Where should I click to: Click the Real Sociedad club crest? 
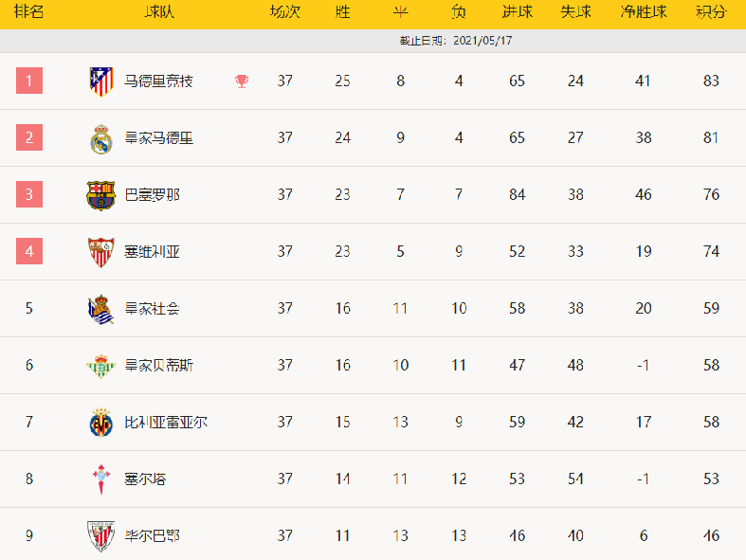tap(100, 309)
